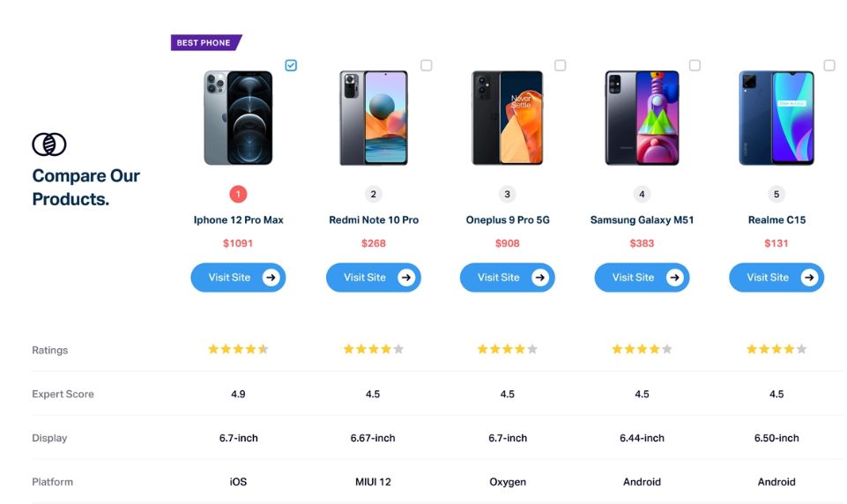Click the overlapping circles logo icon

(x=49, y=145)
